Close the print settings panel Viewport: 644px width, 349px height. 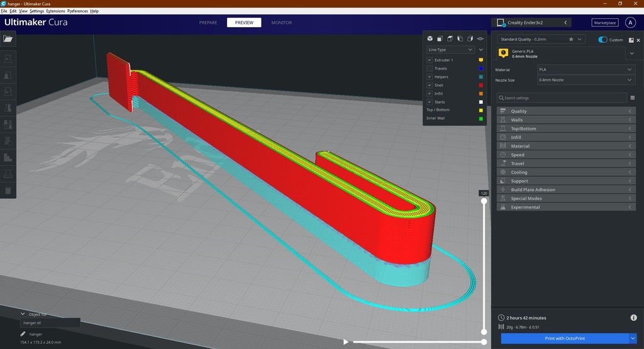pos(638,40)
